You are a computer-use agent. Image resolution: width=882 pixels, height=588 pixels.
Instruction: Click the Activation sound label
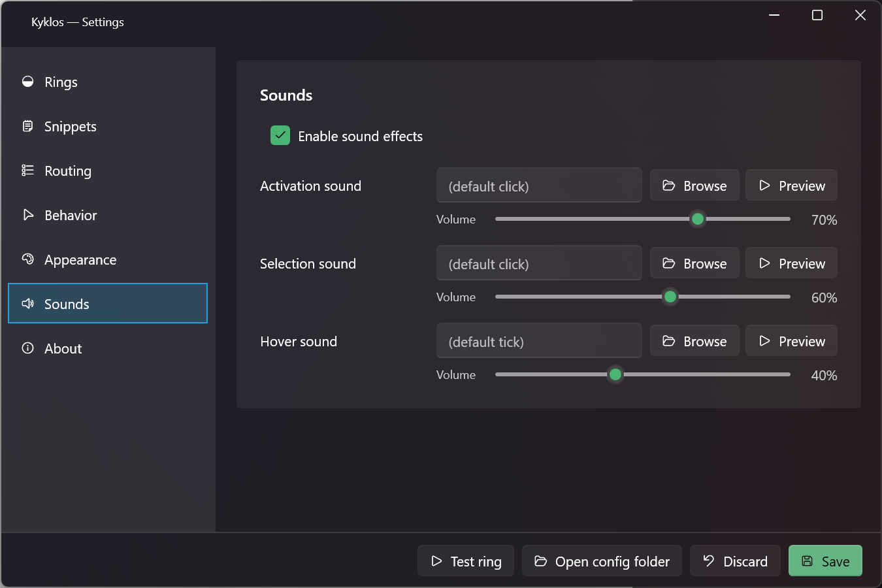pos(310,186)
